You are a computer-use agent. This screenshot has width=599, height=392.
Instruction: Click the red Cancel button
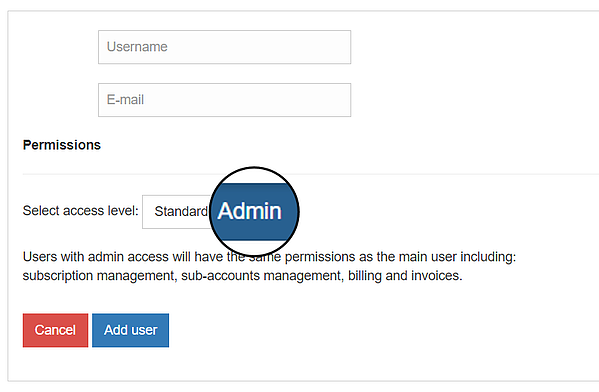(x=55, y=330)
